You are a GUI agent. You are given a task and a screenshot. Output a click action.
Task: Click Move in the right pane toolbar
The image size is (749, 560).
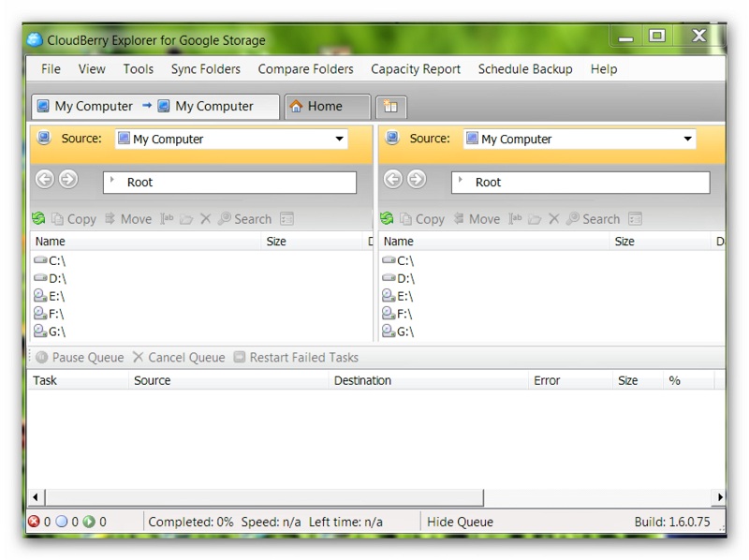477,219
